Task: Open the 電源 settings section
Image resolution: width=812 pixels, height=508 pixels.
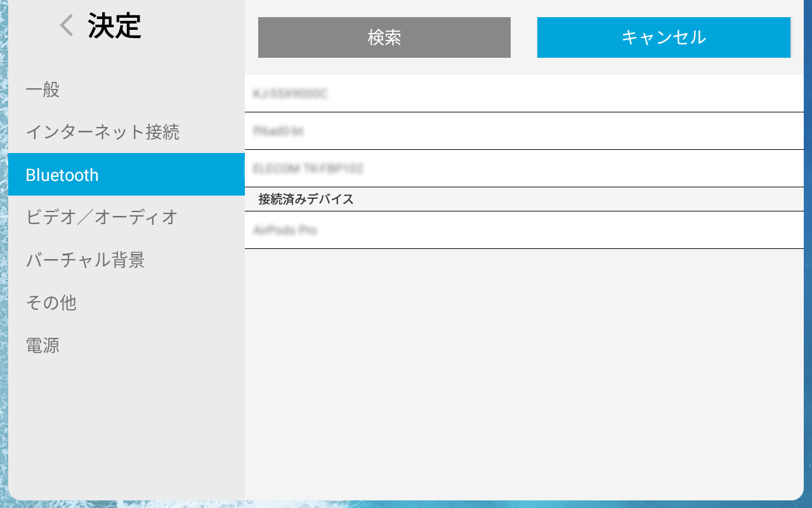Action: [43, 345]
